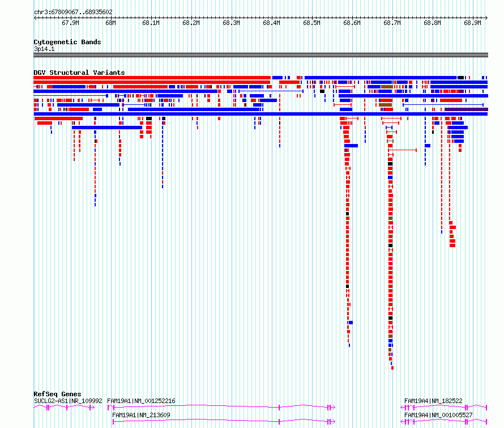The width and height of the screenshot is (504, 428).
Task: Select the 3p14.1 band label
Action: [x=44, y=49]
